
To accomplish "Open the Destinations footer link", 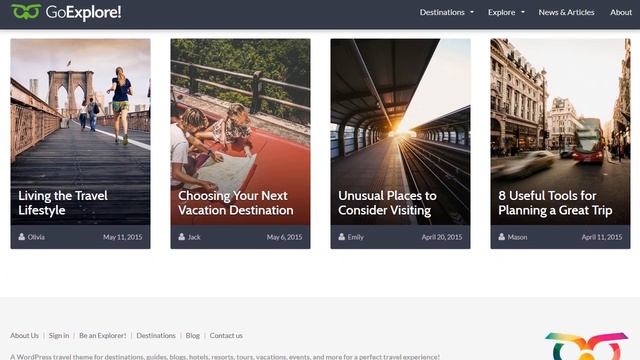I will pos(156,336).
